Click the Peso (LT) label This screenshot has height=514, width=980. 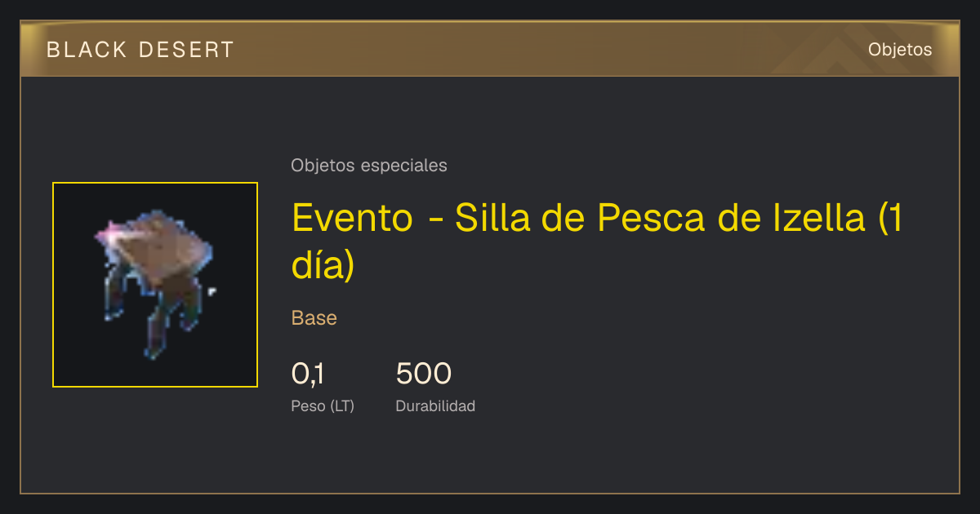323,406
